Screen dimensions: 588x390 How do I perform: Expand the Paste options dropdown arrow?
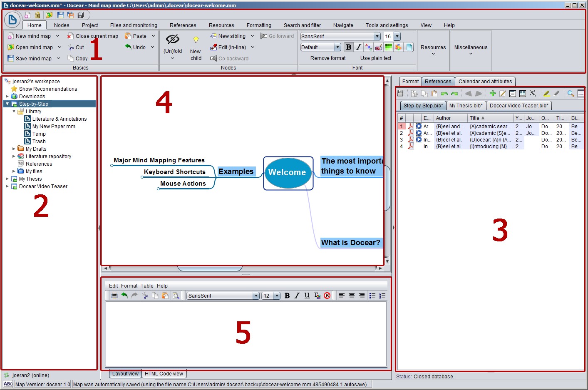click(153, 36)
